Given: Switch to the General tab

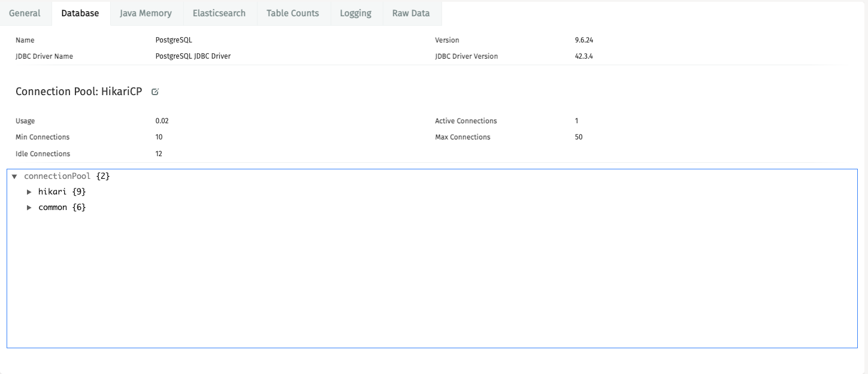Looking at the screenshot, I should click(x=25, y=13).
